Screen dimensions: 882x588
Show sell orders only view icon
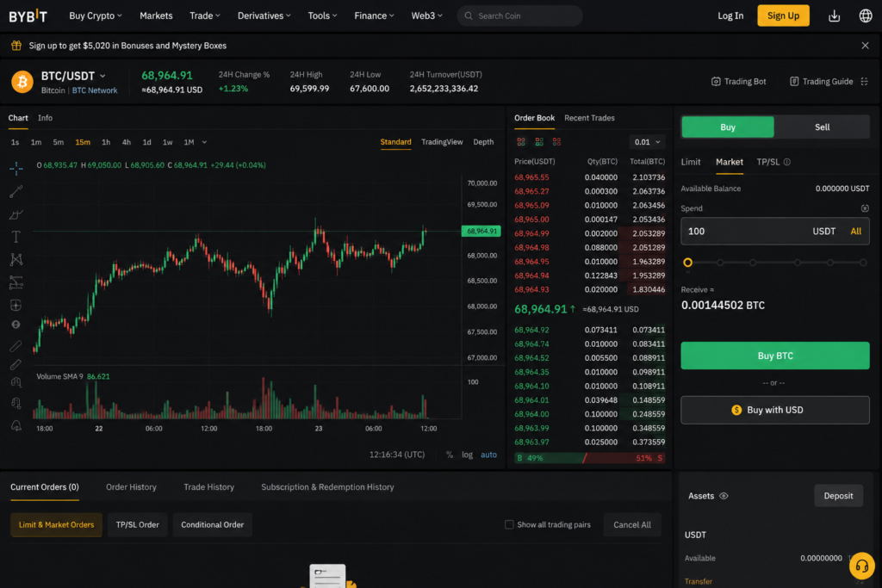pos(556,142)
